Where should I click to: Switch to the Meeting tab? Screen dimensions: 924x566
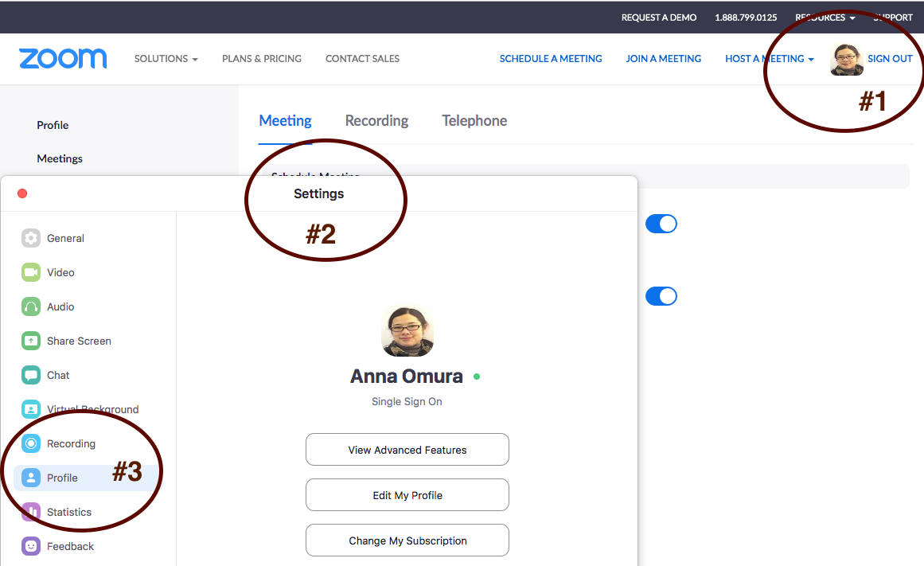pyautogui.click(x=285, y=121)
